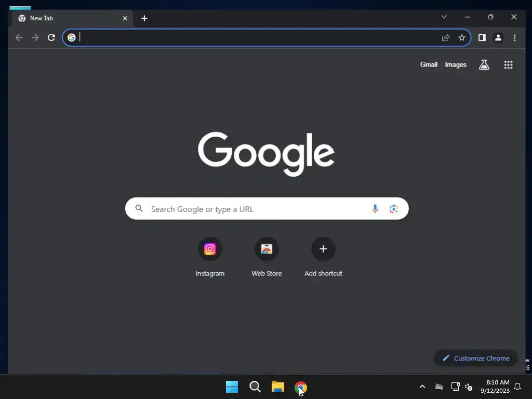The image size is (532, 399).
Task: Click the search magnifier in Google box
Action: (x=139, y=208)
